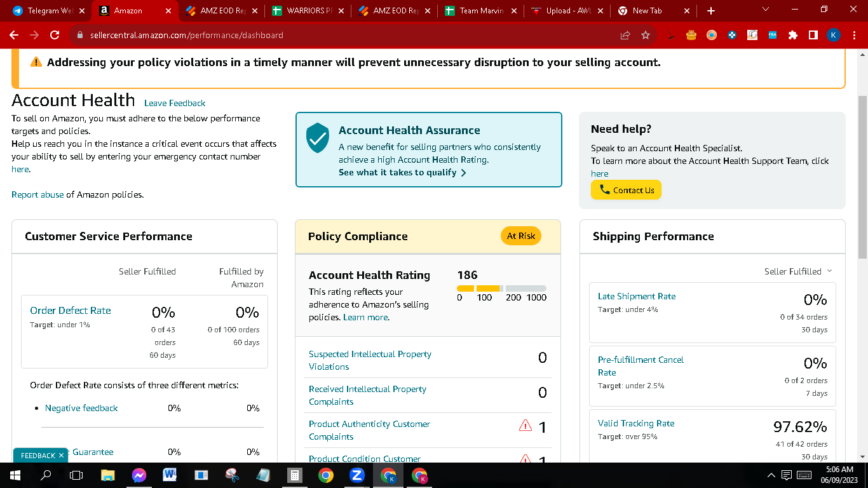The width and height of the screenshot is (868, 488).
Task: Open the Leave Feedback link
Action: 175,103
